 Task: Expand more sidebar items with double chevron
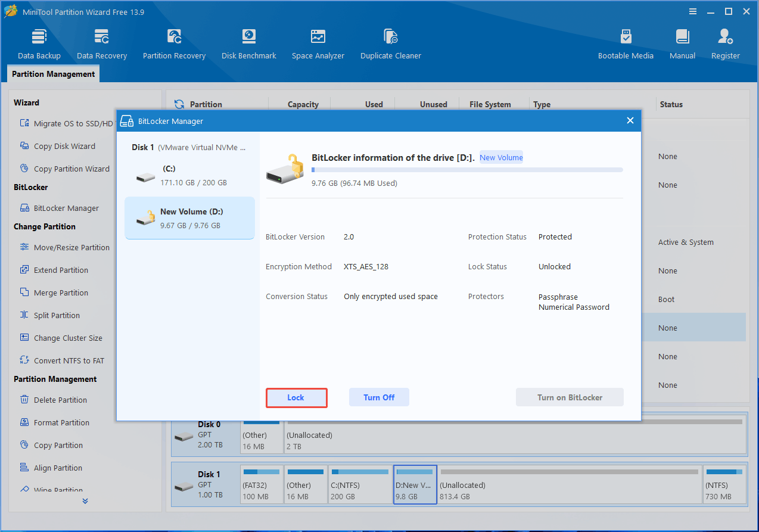coord(85,501)
